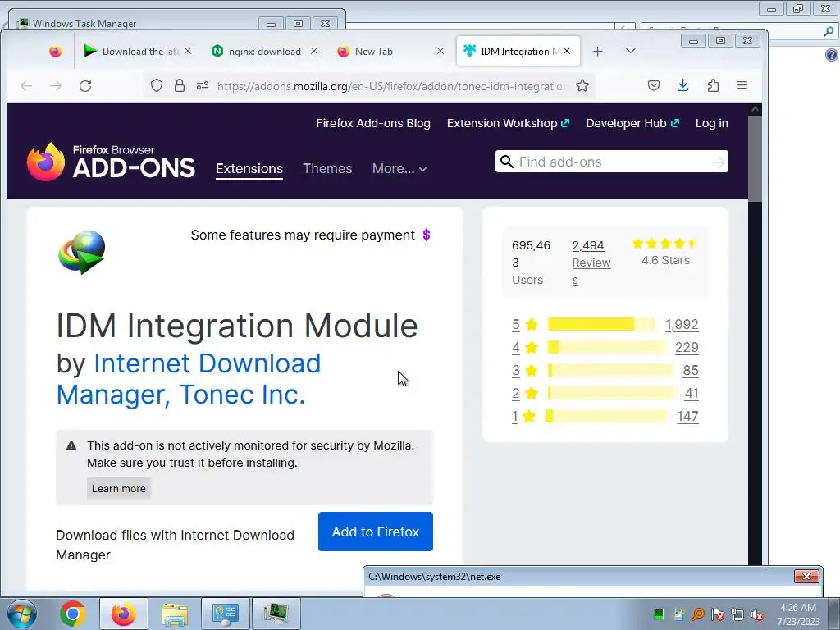Expand the More... dropdown menu
Screen dimensions: 840x630
[x=399, y=169]
